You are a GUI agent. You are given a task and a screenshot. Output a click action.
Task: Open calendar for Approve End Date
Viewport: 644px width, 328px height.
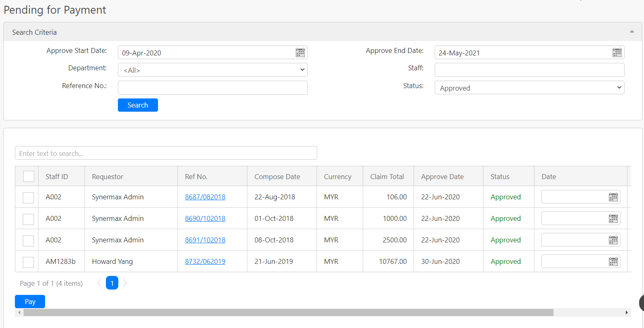click(x=617, y=53)
